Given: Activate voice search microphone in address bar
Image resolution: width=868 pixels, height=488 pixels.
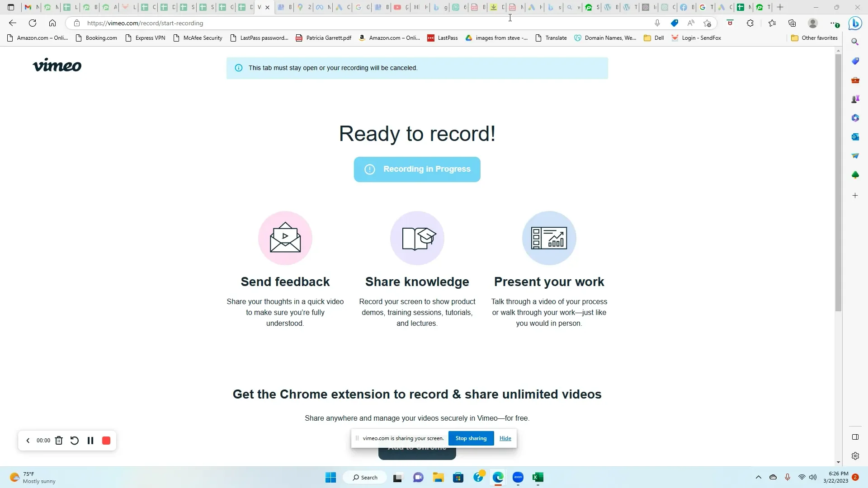Looking at the screenshot, I should pos(657,23).
